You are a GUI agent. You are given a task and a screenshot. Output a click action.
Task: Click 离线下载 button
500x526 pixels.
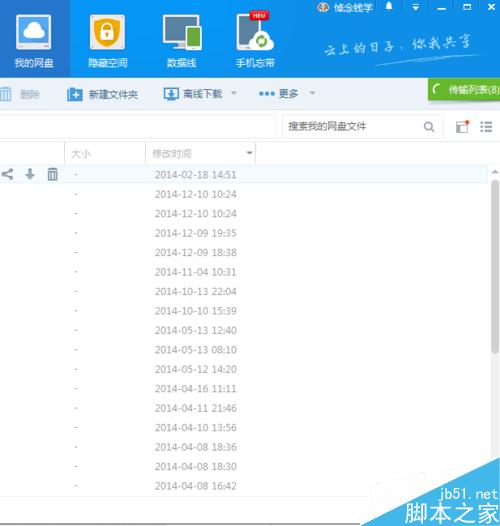click(193, 94)
